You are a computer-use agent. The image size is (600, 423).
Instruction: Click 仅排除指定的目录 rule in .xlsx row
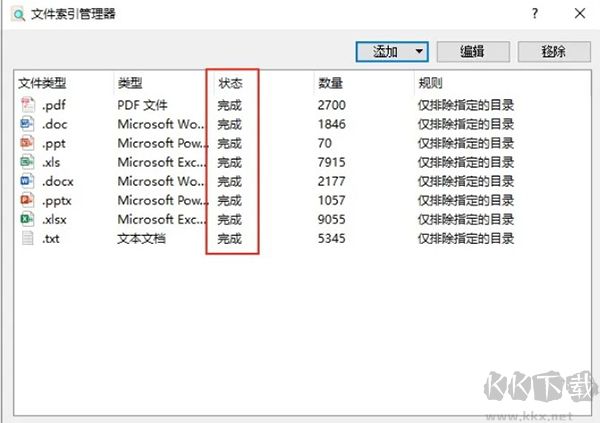[x=466, y=219]
